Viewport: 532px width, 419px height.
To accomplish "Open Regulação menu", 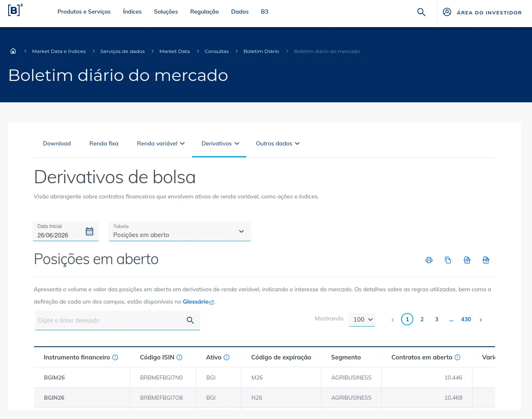I will point(204,12).
